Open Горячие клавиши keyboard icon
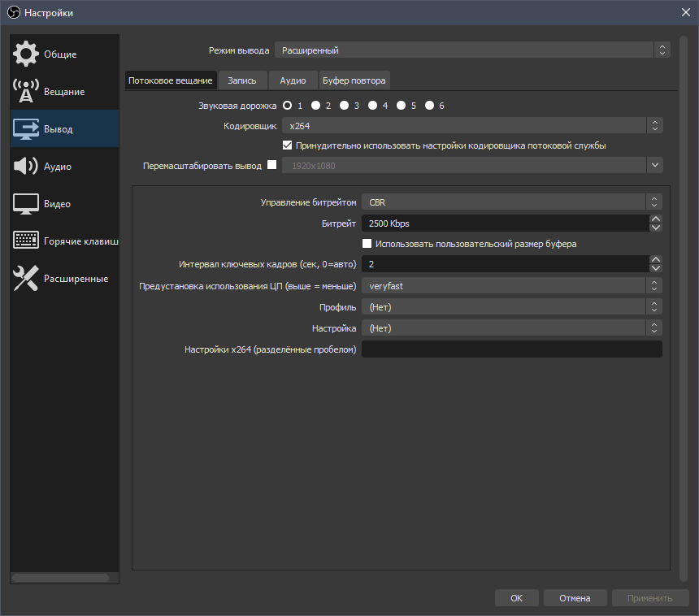This screenshot has height=616, width=699. tap(26, 241)
